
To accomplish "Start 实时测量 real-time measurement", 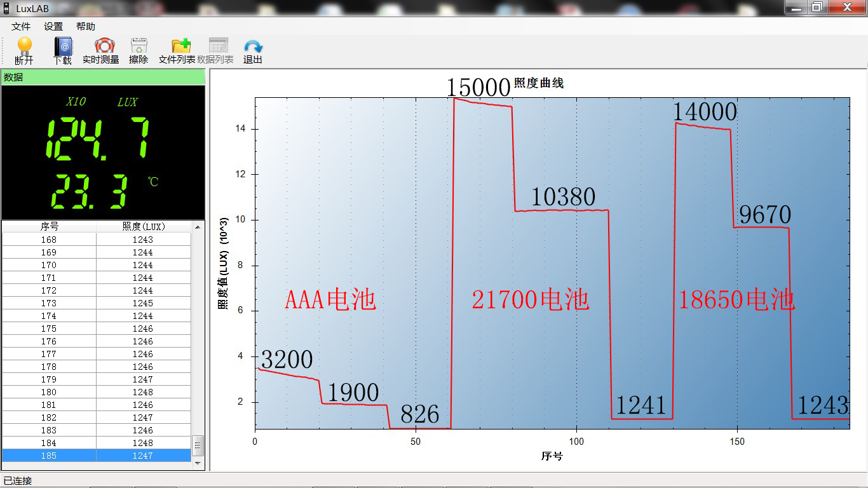I will point(104,46).
